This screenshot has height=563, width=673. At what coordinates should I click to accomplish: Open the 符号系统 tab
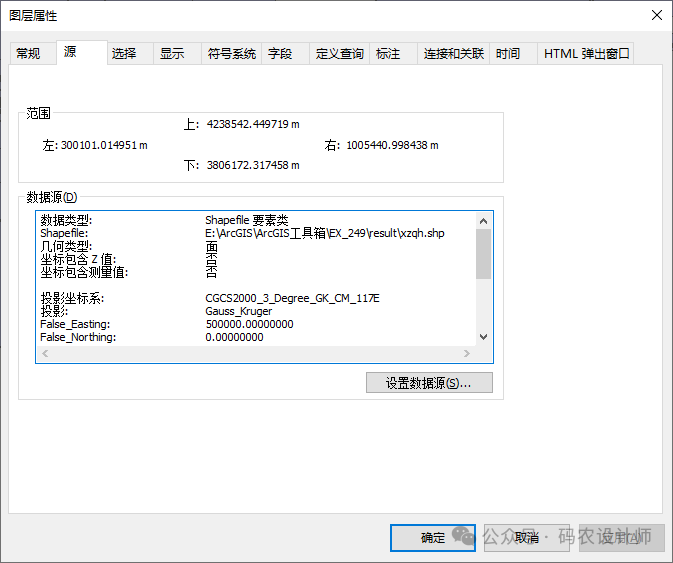[231, 54]
